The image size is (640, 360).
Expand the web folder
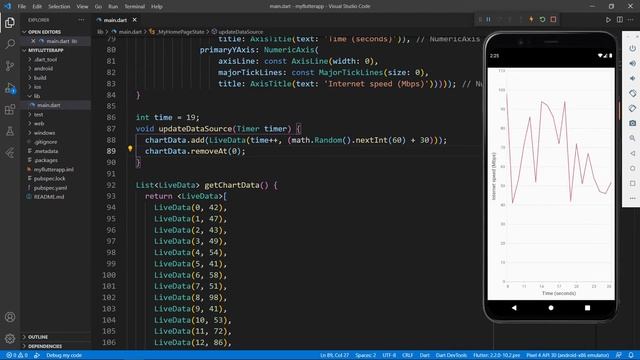39,124
